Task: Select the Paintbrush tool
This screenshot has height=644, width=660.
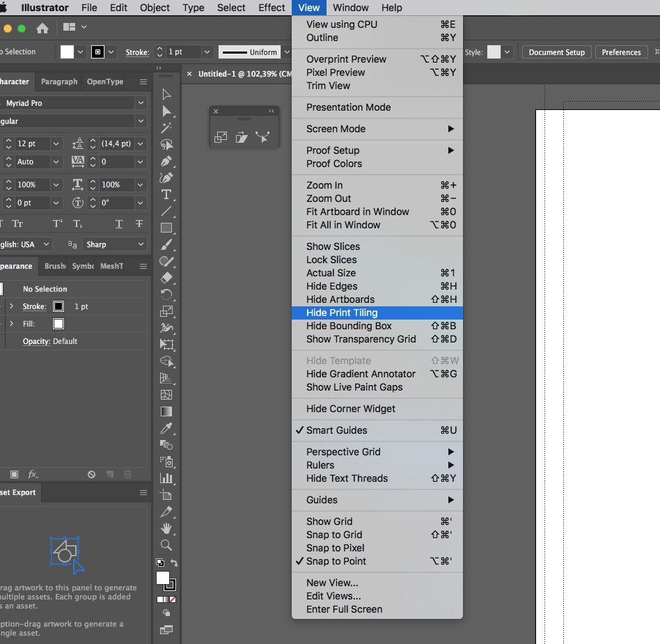Action: 166,244
